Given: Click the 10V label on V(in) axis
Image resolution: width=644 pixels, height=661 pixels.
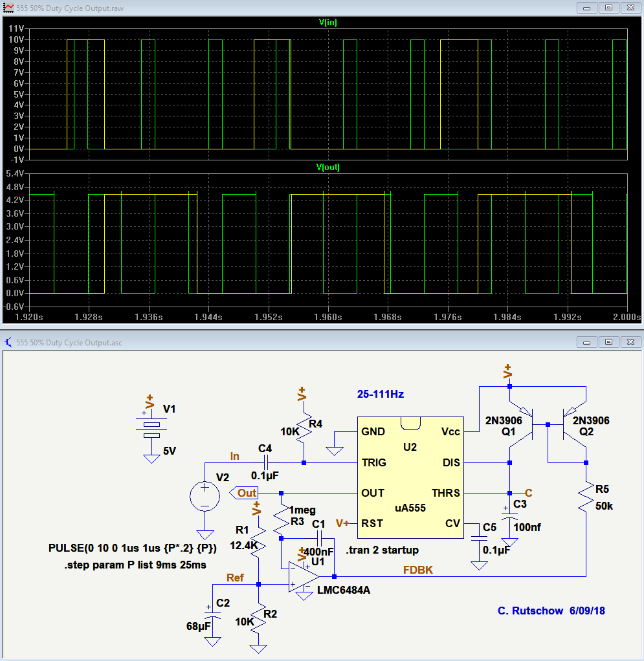Looking at the screenshot, I should click(16, 39).
